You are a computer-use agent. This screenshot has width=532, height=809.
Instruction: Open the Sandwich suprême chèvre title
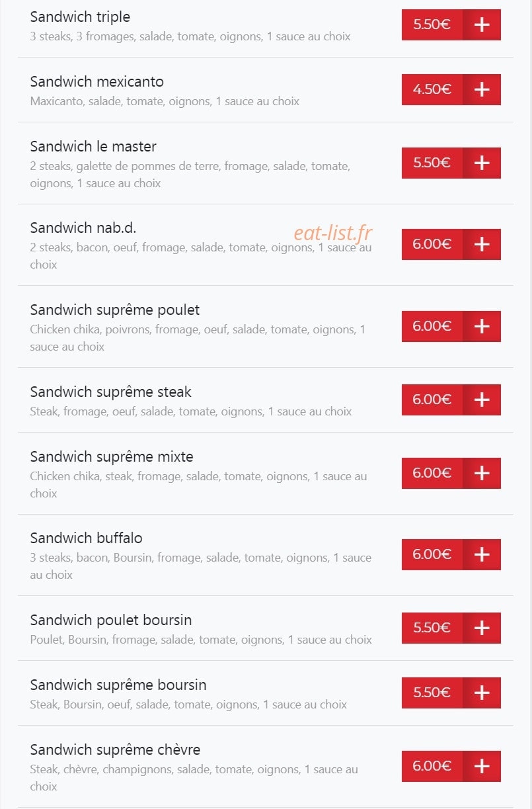click(x=115, y=750)
